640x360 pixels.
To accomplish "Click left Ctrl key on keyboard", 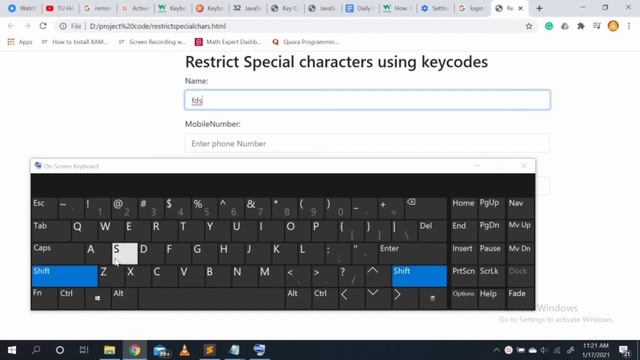I will (x=71, y=298).
